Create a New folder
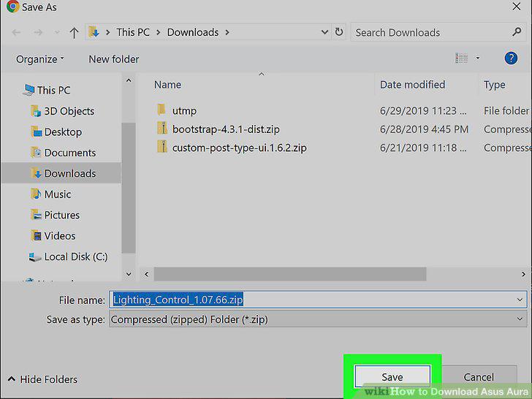Viewport: 532px width, 399px height. coord(114,59)
